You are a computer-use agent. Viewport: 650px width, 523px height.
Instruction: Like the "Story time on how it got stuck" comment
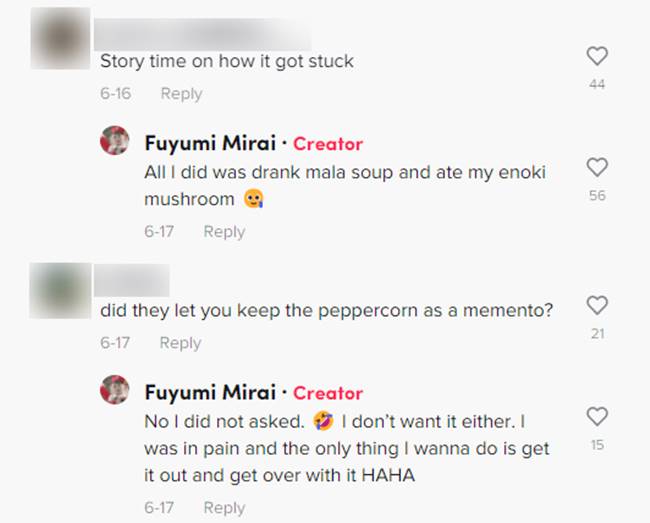(597, 57)
